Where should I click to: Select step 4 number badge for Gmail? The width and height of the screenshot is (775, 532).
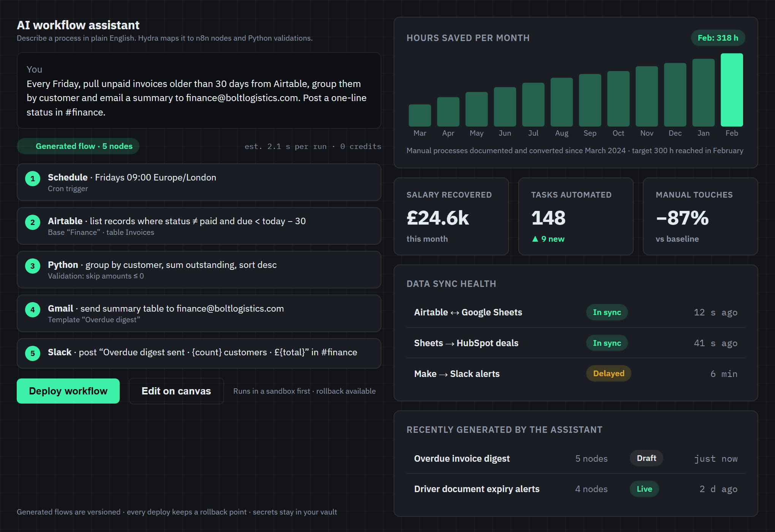tap(33, 310)
